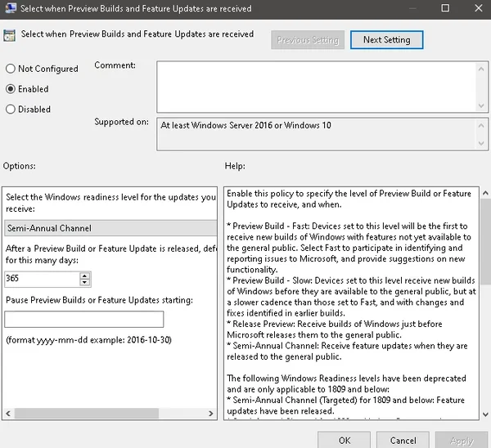491x448 pixels.
Task: Open the Semi-Annual Channel readiness dropdown
Action: point(110,228)
